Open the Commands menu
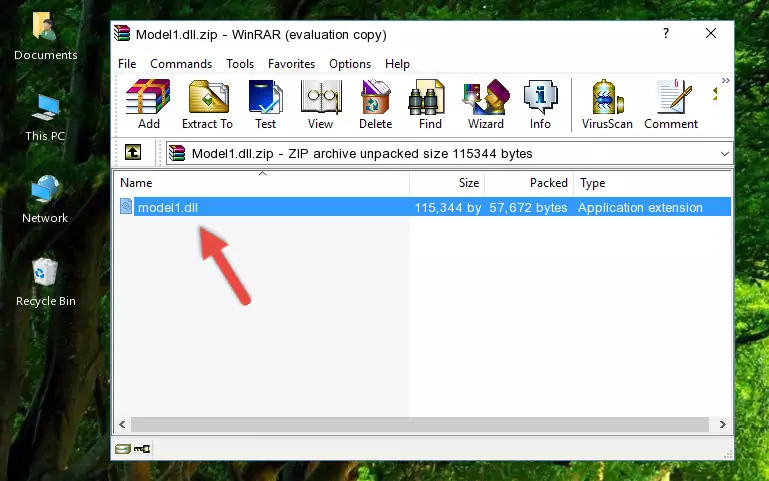The height and width of the screenshot is (481, 769). point(181,64)
